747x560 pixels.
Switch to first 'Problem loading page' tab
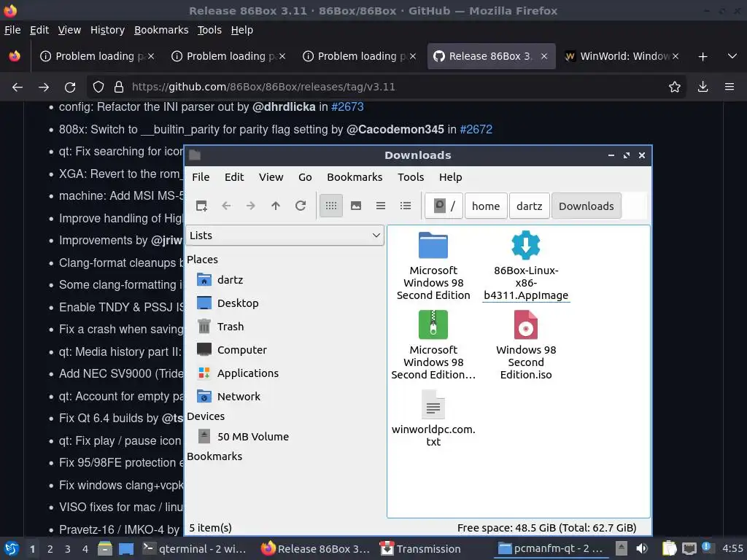click(x=97, y=56)
